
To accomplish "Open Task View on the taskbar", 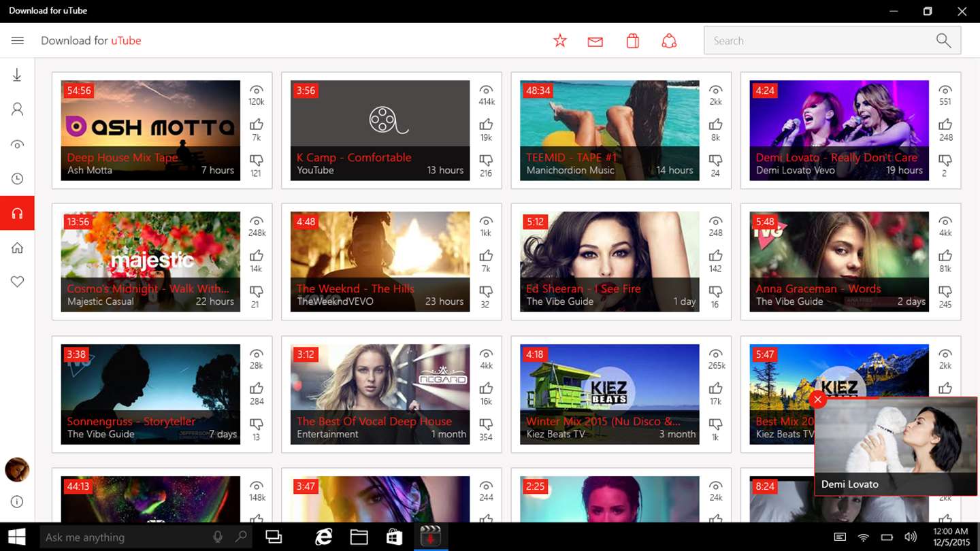I will [x=274, y=537].
